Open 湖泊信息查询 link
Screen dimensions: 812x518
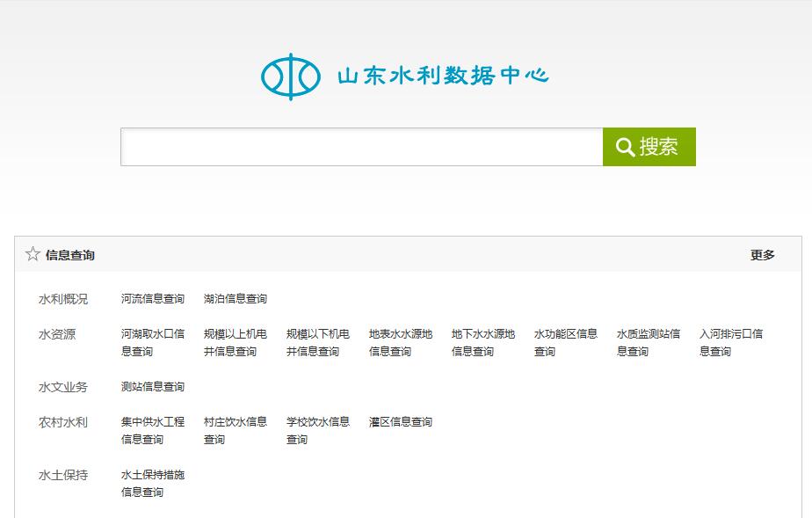point(236,299)
